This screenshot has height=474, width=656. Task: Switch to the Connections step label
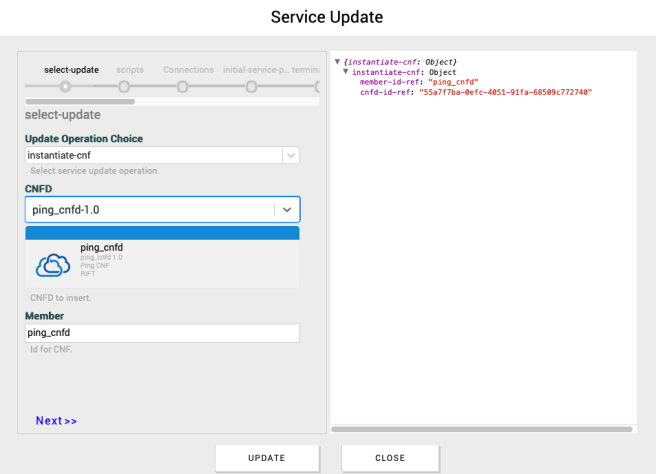(188, 70)
